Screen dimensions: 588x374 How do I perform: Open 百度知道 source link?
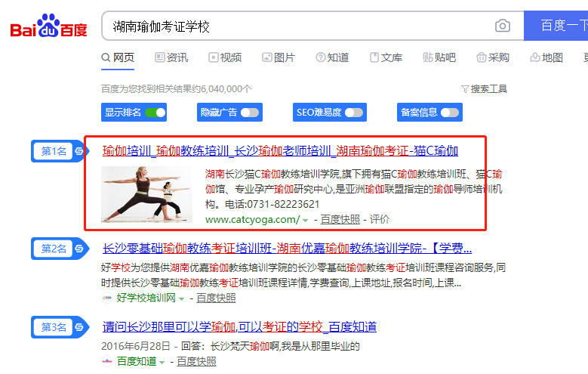[x=137, y=361]
